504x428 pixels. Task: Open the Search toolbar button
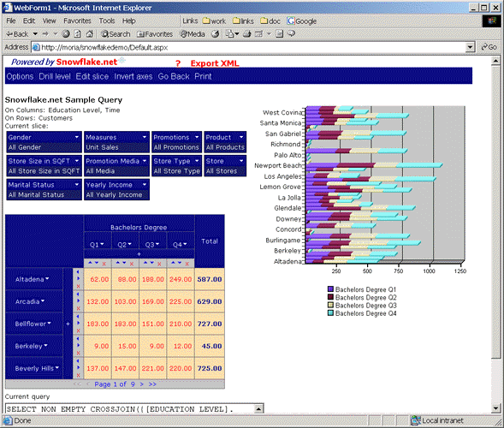[x=116, y=33]
